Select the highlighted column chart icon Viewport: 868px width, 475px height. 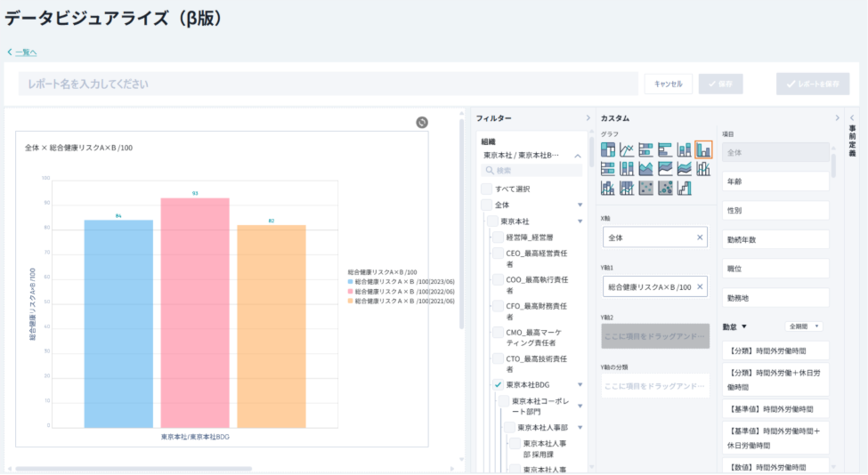pyautogui.click(x=703, y=149)
